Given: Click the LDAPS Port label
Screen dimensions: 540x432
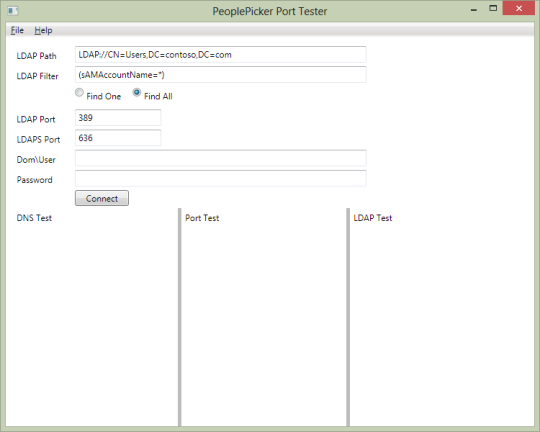Looking at the screenshot, I should point(38,140).
